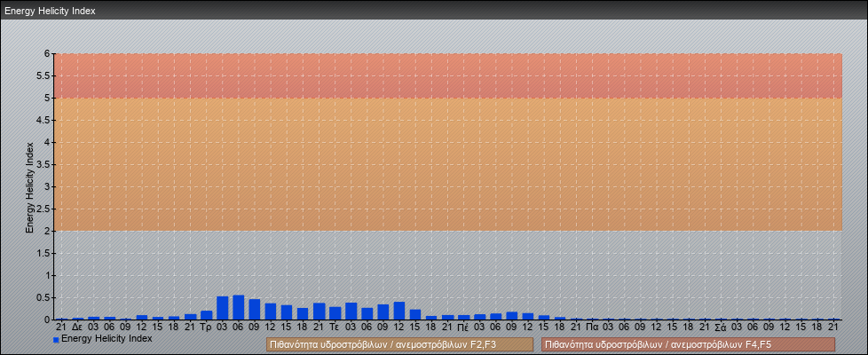Click the 'Δε' day label on x-axis
868x355 pixels.
(x=77, y=327)
